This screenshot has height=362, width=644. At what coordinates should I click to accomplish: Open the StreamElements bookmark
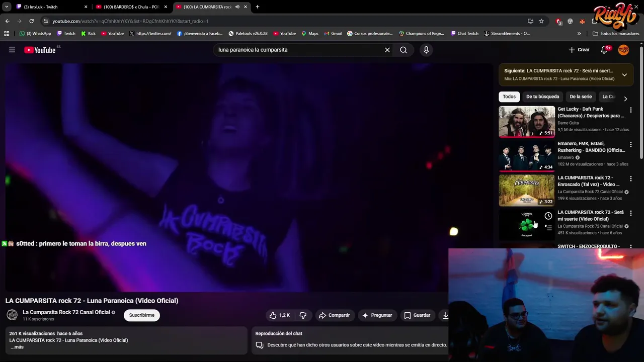click(x=507, y=34)
